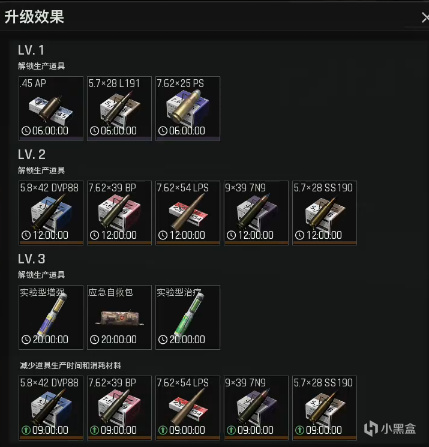Click 5.7×28 SS190 under LV. 2
Image resolution: width=429 pixels, height=447 pixels.
[x=324, y=213]
